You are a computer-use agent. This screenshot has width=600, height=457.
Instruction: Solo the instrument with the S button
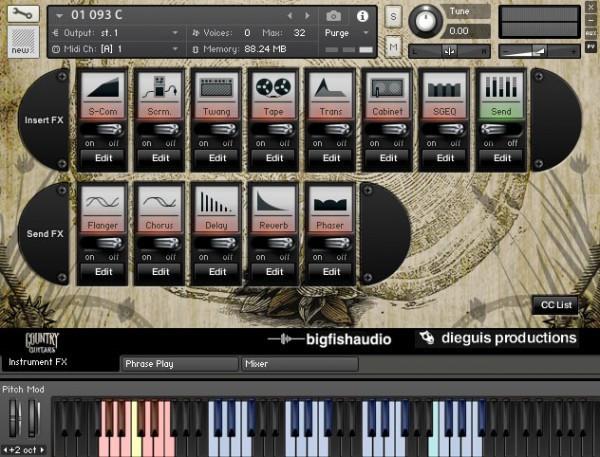[393, 17]
